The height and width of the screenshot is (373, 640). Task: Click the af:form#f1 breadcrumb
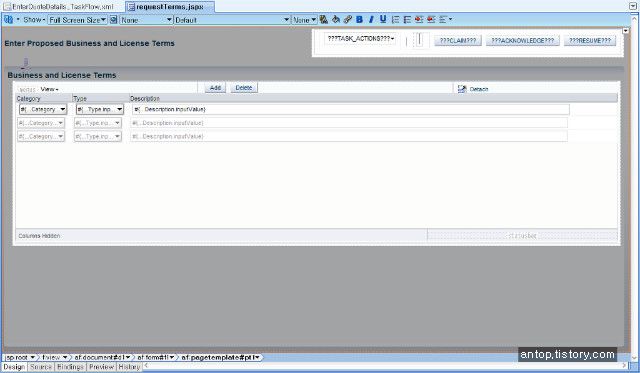(x=156, y=357)
